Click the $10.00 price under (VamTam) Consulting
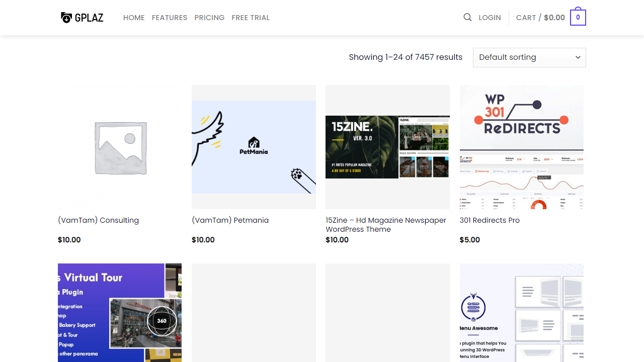 pos(69,240)
